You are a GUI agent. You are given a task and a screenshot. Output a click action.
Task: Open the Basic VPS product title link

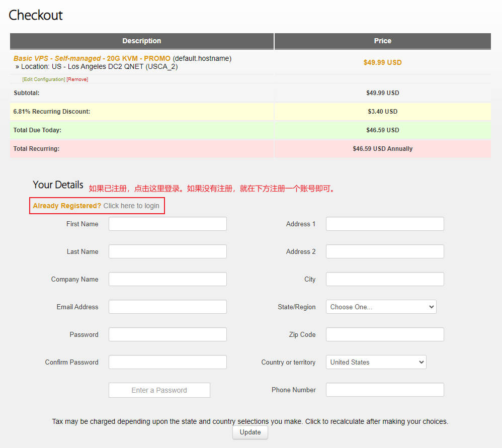(92, 58)
